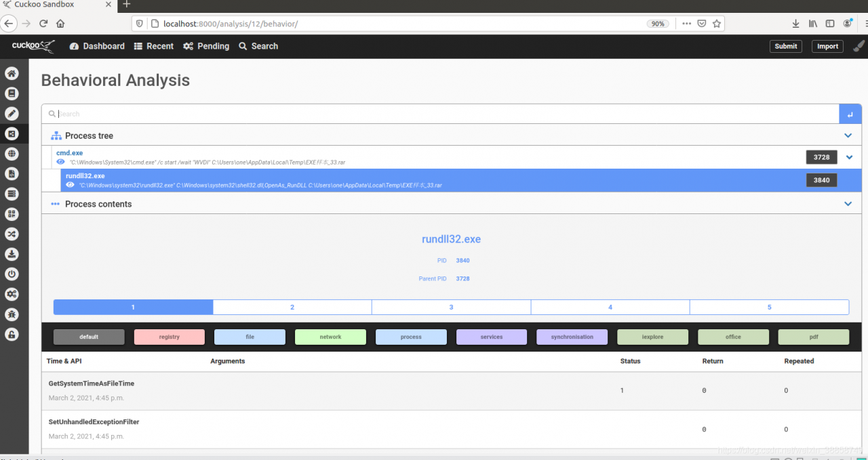Image resolution: width=868 pixels, height=460 pixels.
Task: Filter API calls by pdf
Action: [814, 337]
